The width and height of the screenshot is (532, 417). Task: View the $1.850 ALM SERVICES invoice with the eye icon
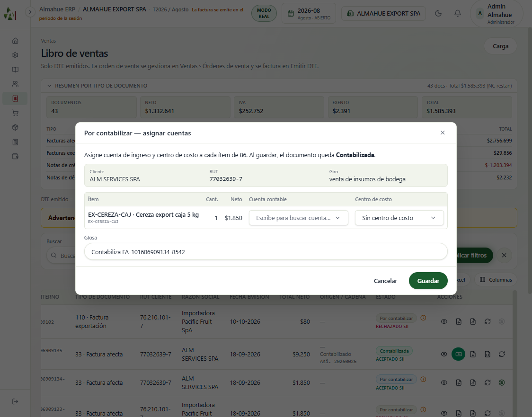[444, 383]
